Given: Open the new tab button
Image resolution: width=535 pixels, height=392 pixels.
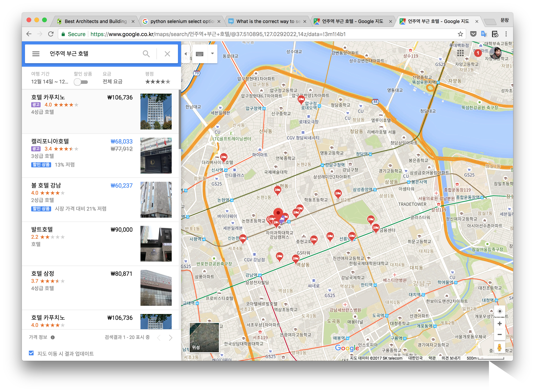Looking at the screenshot, I should coord(490,22).
